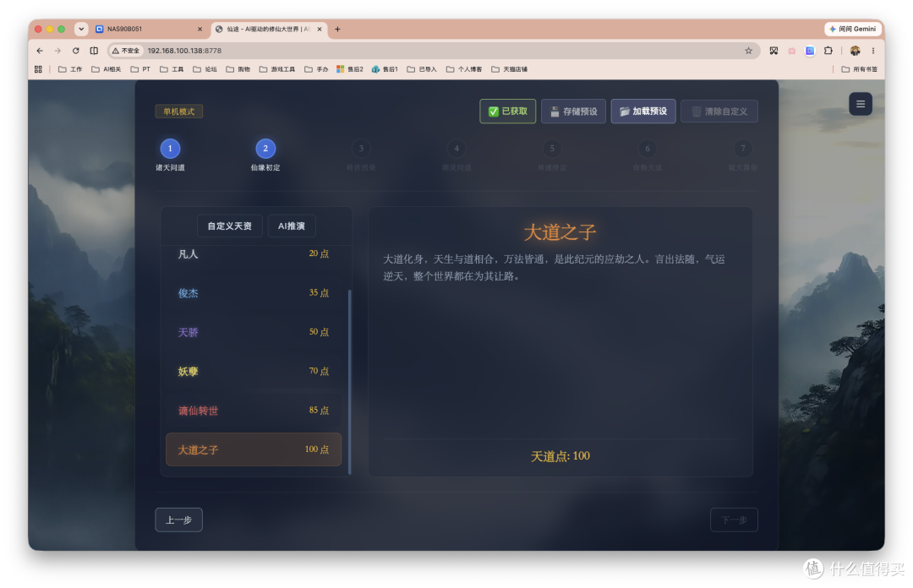
Task: Jump to step 1 诸天问道
Action: 170,149
